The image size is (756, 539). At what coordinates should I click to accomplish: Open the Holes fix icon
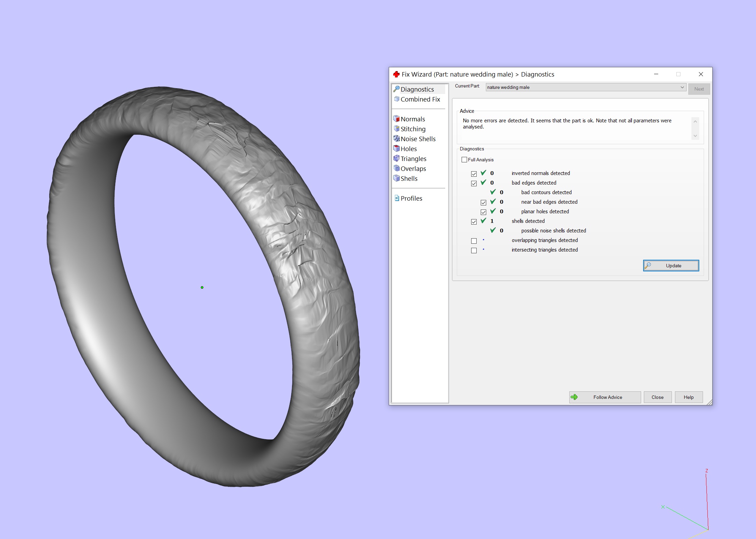(x=397, y=149)
